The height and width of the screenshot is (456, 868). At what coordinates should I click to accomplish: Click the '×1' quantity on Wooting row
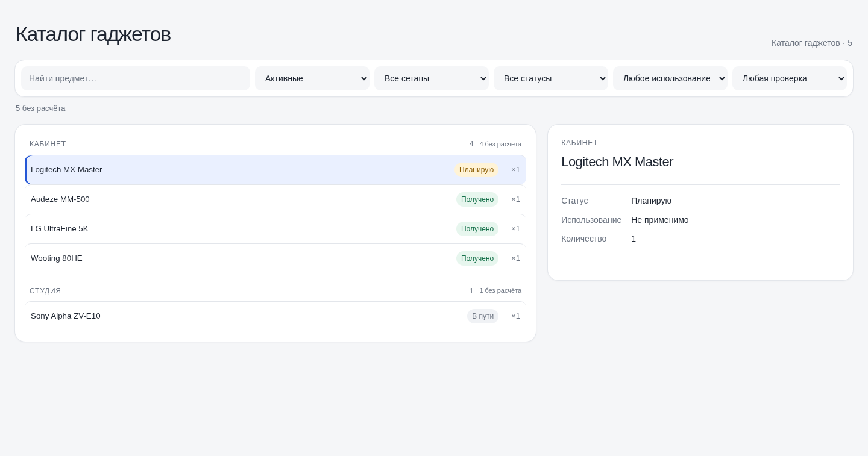pos(515,258)
